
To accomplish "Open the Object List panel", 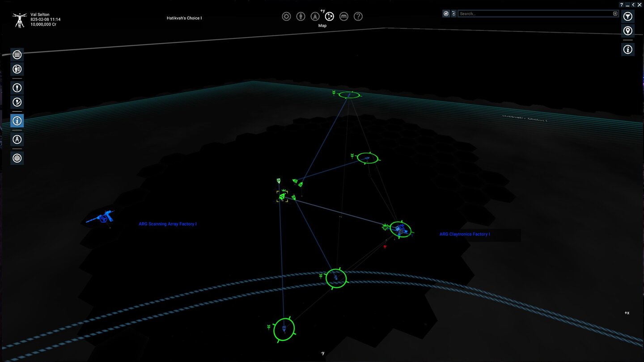I will pyautogui.click(x=17, y=55).
